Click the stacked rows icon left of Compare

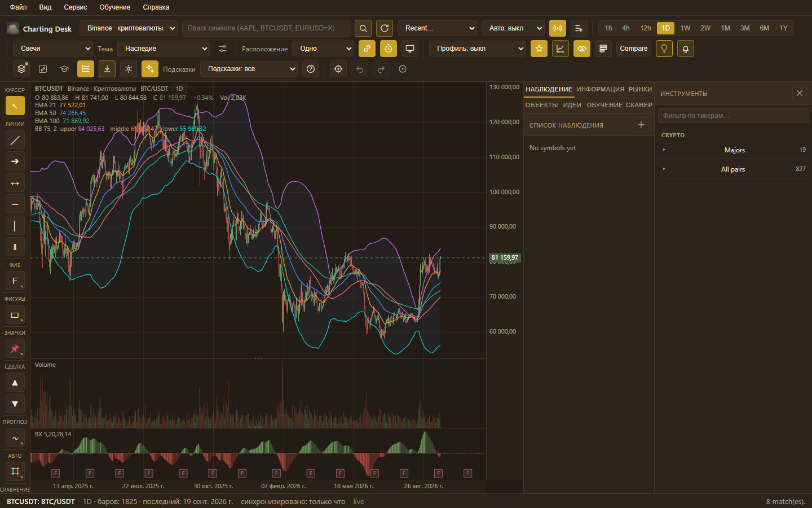click(x=603, y=49)
